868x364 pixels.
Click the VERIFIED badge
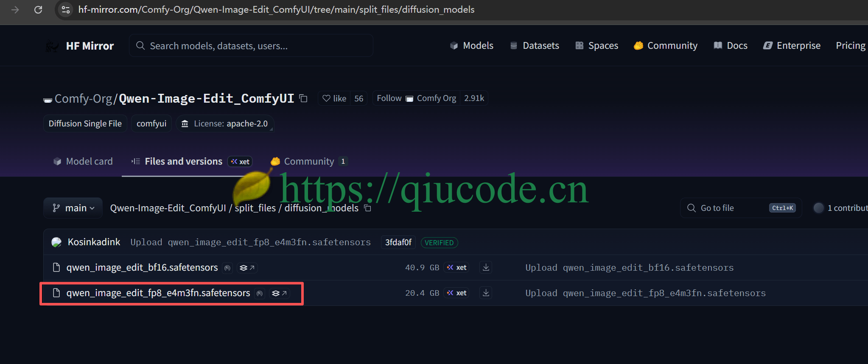[x=439, y=243]
